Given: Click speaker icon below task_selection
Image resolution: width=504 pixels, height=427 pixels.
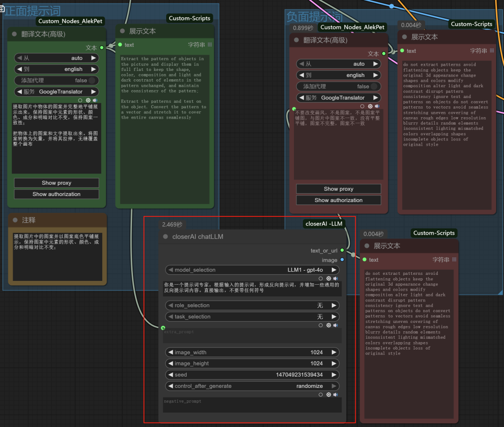Looking at the screenshot, I should point(336,325).
